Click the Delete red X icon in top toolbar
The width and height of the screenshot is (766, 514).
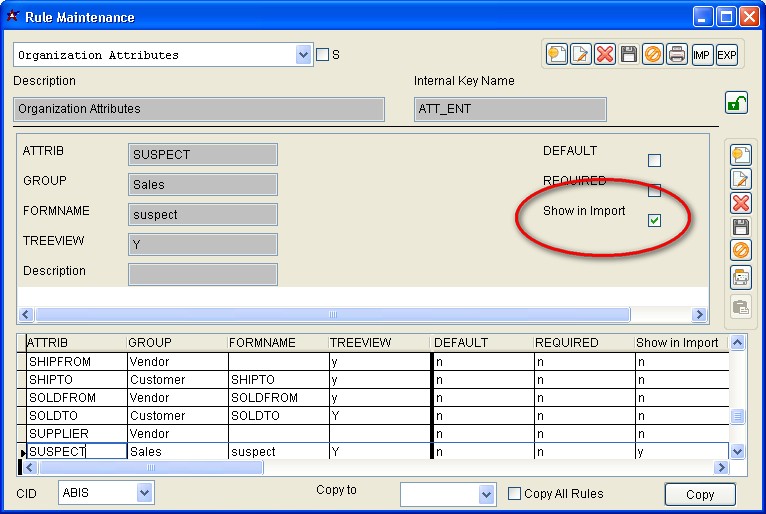tap(605, 54)
